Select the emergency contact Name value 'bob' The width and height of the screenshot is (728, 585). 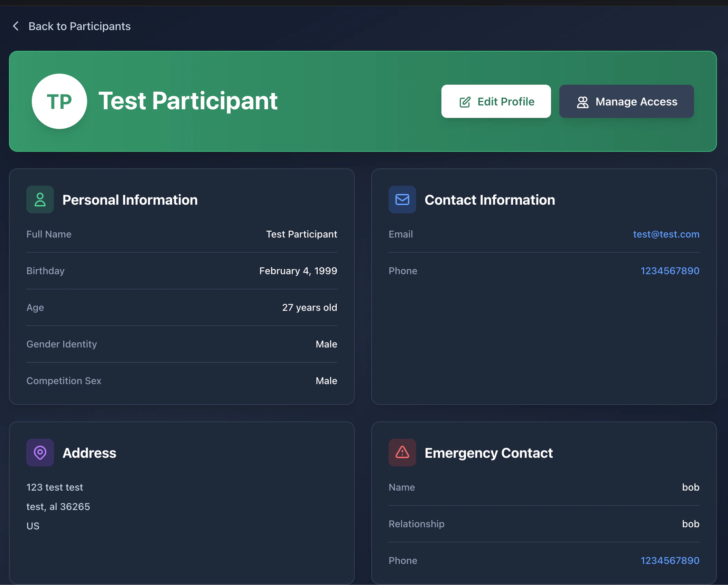click(x=691, y=487)
